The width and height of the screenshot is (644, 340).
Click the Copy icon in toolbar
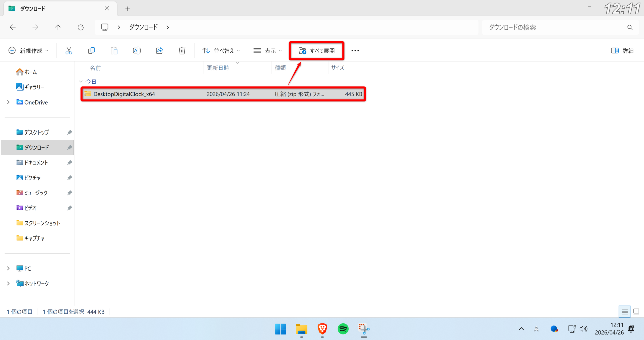91,51
